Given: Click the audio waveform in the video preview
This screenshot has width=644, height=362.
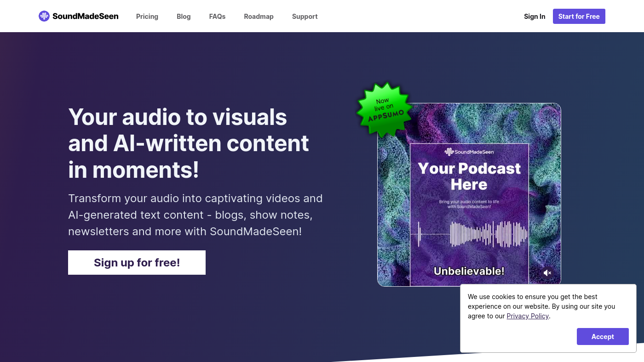Looking at the screenshot, I should tap(469, 234).
